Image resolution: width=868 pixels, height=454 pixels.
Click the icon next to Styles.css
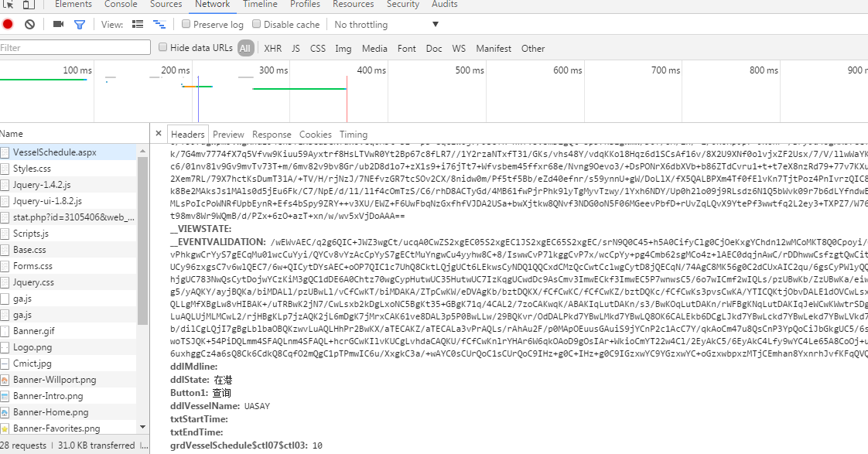coord(5,169)
